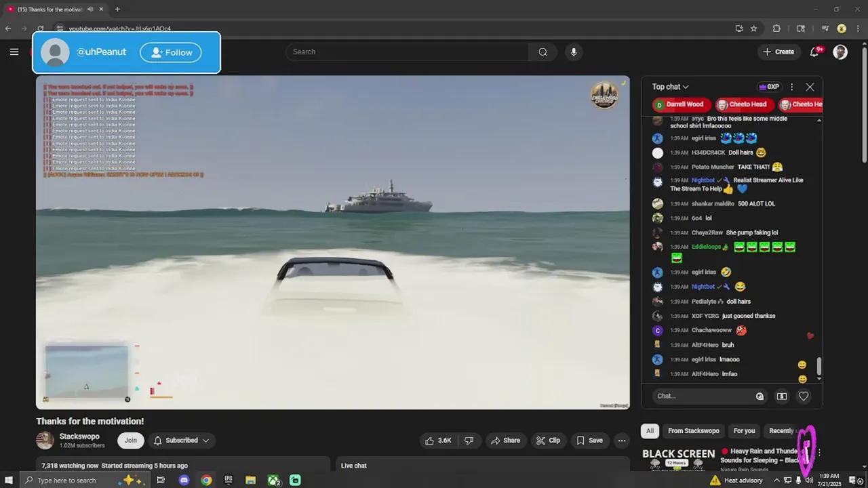
Task: Open the taskbar volume control
Action: point(809,481)
